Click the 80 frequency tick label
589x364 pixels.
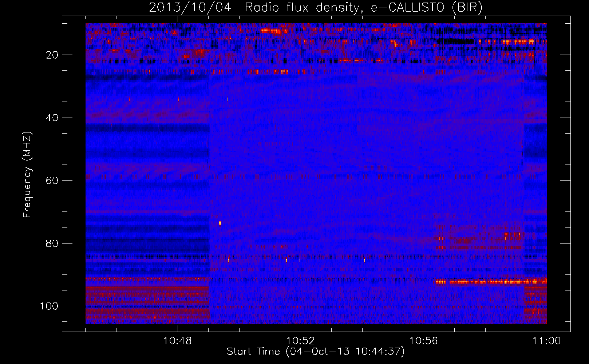[52, 243]
